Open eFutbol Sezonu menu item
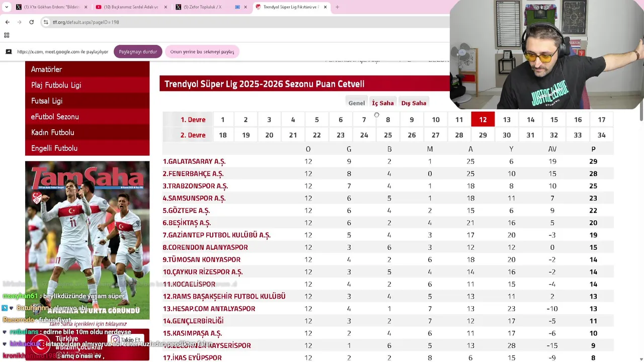This screenshot has height=362, width=644. pyautogui.click(x=87, y=117)
